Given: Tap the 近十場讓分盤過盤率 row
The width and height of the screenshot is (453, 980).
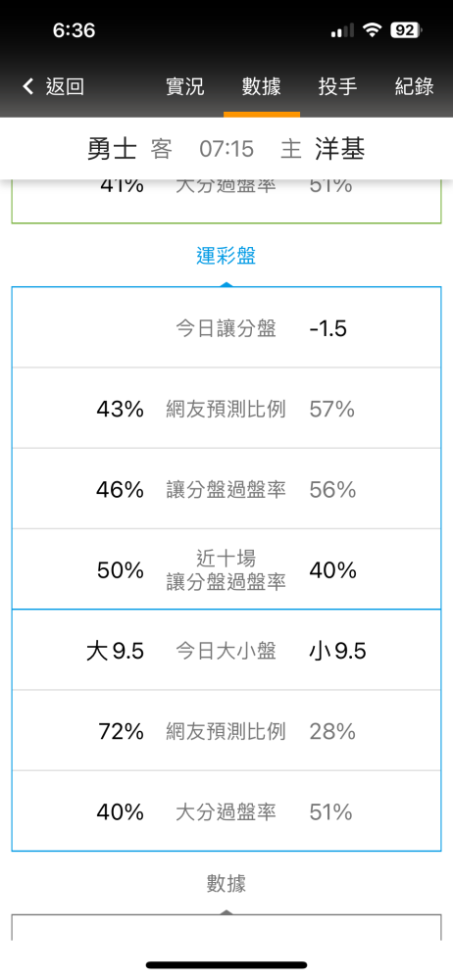Looking at the screenshot, I should click(x=226, y=569).
